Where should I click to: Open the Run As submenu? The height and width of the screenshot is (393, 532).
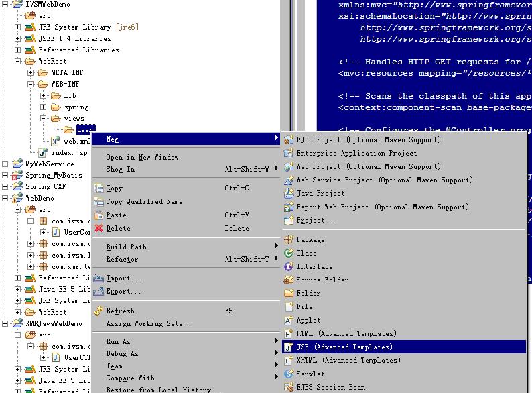coord(186,342)
